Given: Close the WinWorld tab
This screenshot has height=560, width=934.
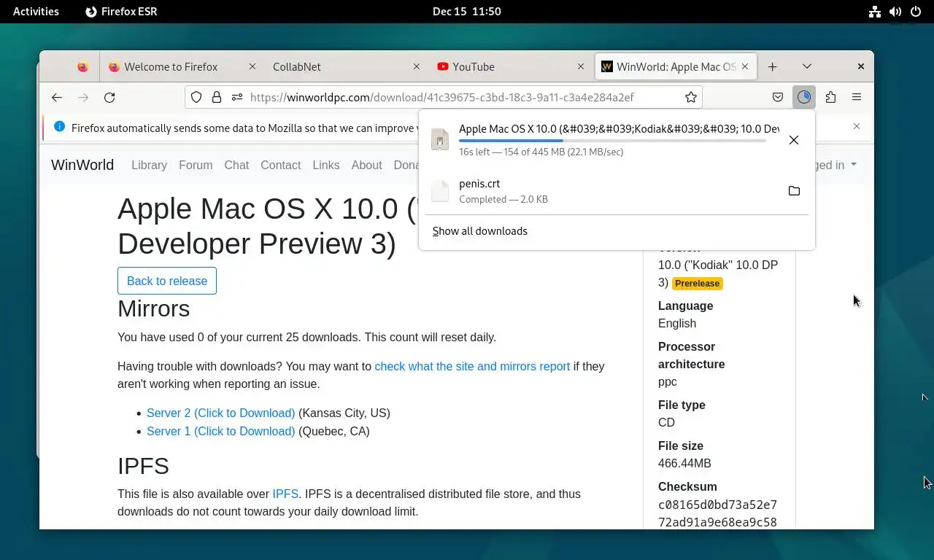Looking at the screenshot, I should tap(745, 66).
